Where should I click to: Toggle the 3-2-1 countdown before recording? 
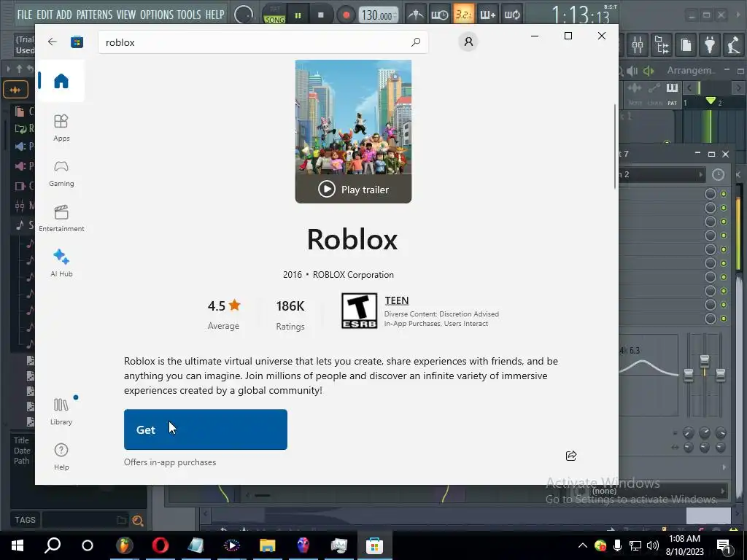463,15
